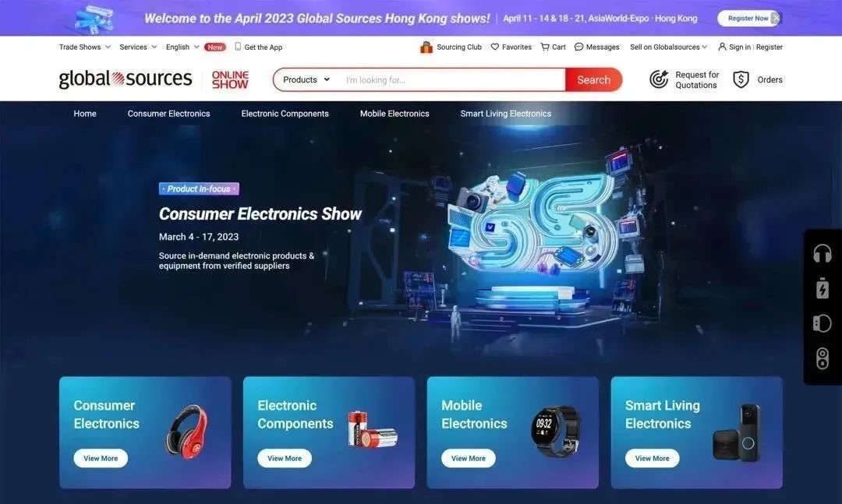
Task: Expand the Services menu
Action: (138, 47)
